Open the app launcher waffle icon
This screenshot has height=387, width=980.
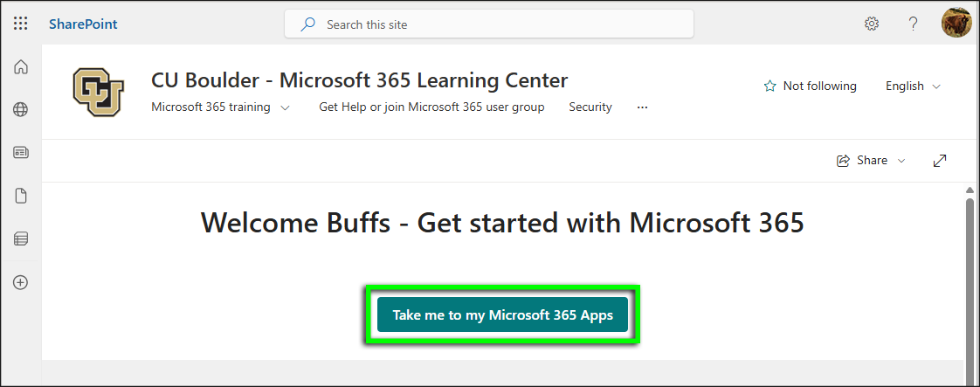pyautogui.click(x=21, y=24)
